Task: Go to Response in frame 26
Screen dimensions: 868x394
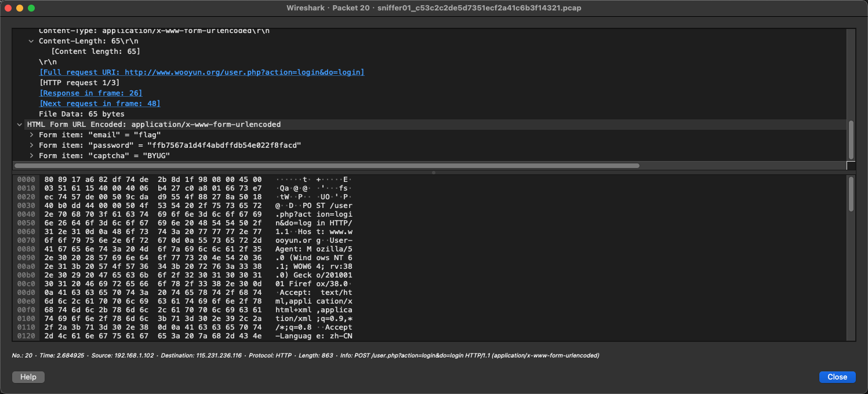Action: click(90, 93)
